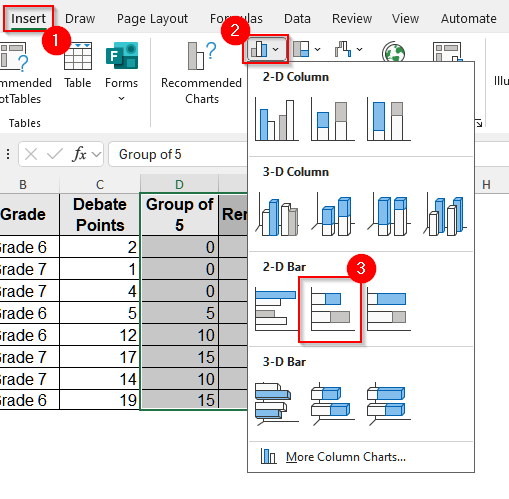Insert a 2-D 100% Stacked Bar chart
This screenshot has height=499, width=509.
pyautogui.click(x=389, y=309)
